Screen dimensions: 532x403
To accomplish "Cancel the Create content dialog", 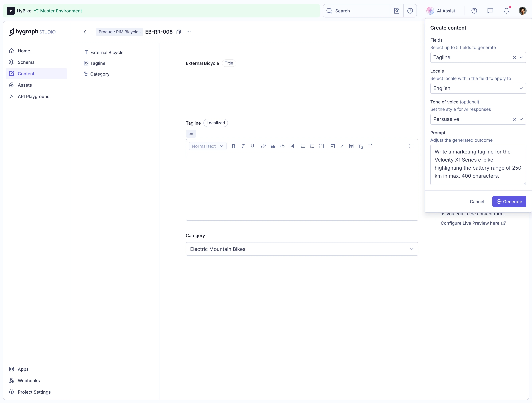I will [477, 202].
